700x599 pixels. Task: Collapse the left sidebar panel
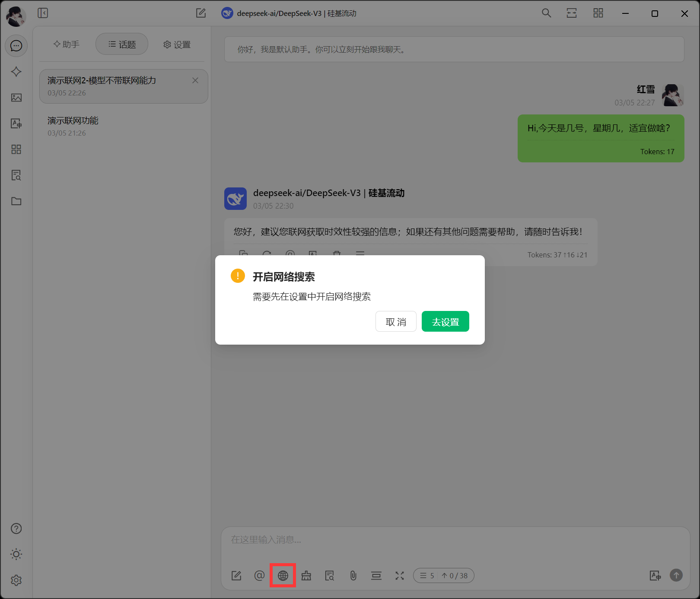(x=43, y=13)
